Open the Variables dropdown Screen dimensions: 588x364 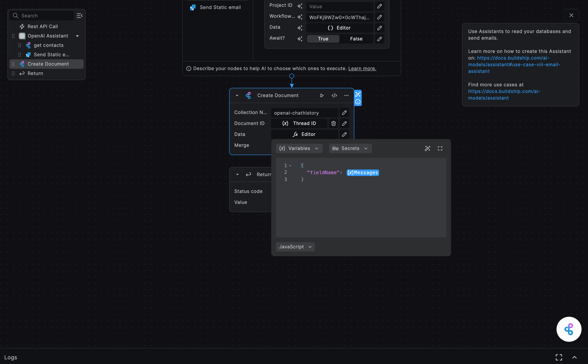pos(299,148)
